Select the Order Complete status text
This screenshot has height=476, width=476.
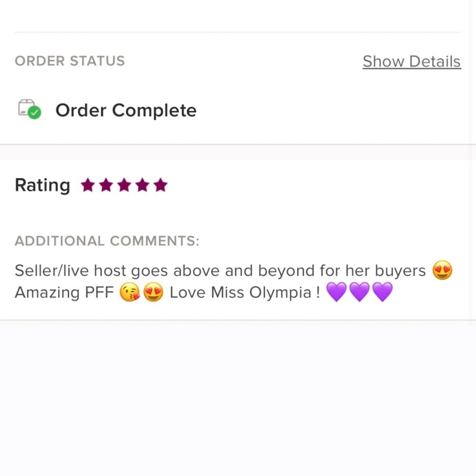click(x=126, y=110)
